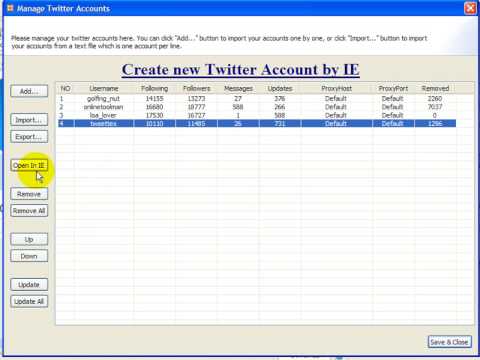Screen dimensions: 480x360
Task: Open the Import... accounts dialog
Action: [x=29, y=120]
